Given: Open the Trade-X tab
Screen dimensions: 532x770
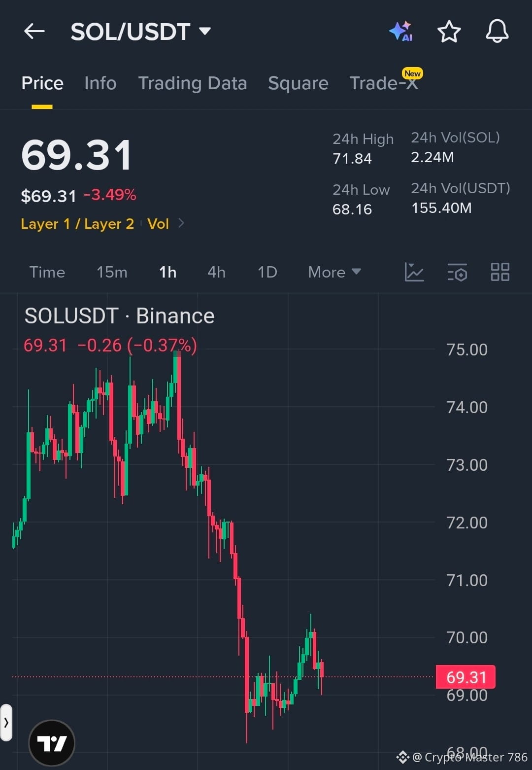Looking at the screenshot, I should (384, 83).
